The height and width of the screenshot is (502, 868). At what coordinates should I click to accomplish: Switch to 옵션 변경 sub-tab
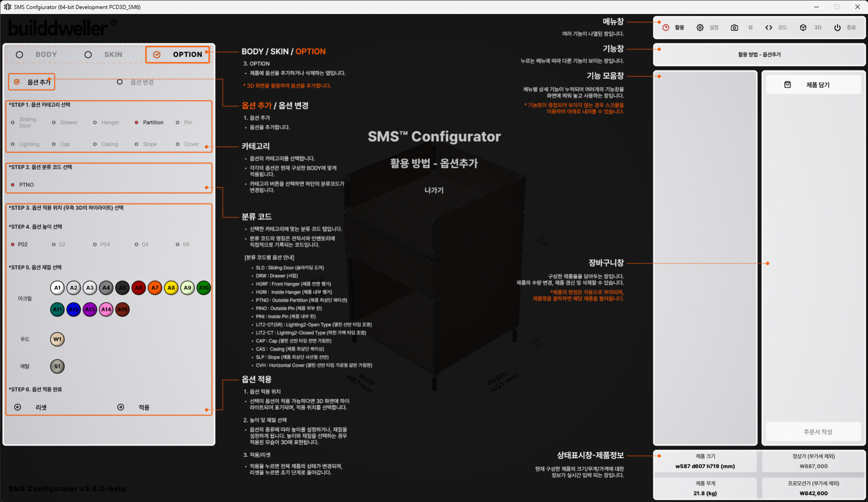142,82
